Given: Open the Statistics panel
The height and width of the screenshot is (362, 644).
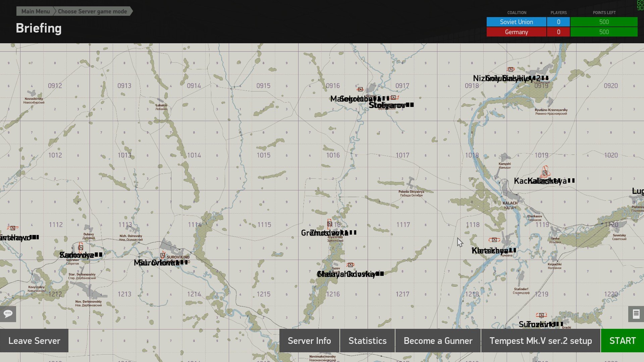Looking at the screenshot, I should [368, 341].
